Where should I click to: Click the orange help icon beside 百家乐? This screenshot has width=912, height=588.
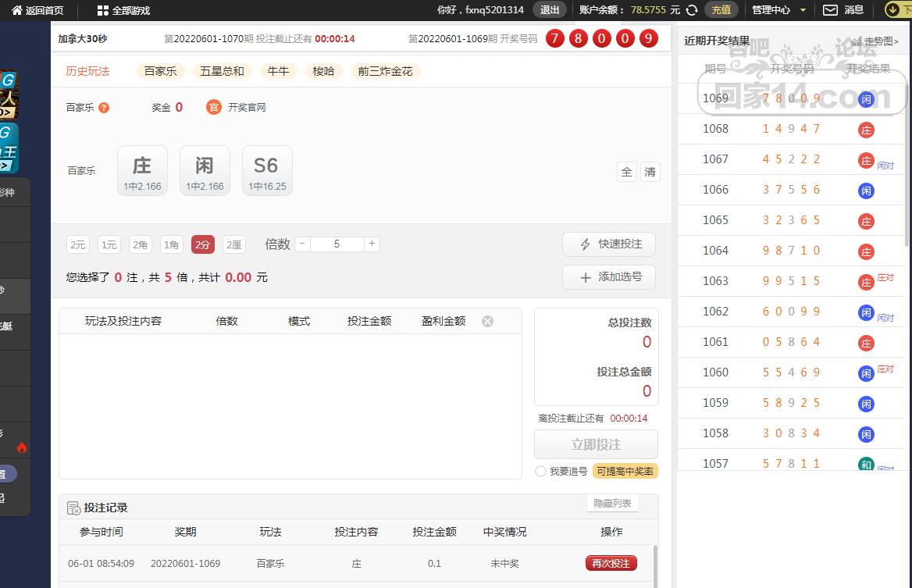(104, 108)
